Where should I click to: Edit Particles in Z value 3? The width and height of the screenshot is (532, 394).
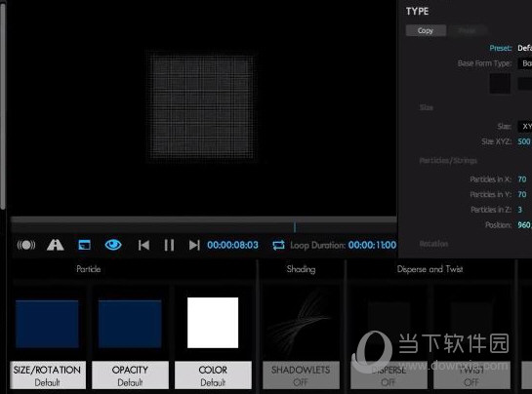click(x=519, y=210)
